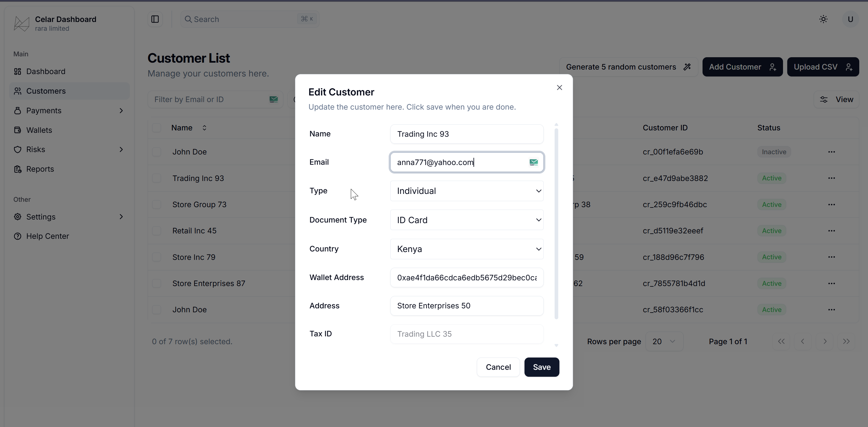This screenshot has height=427, width=868.
Task: Select the Store Group 73 row checkbox
Action: click(x=157, y=204)
